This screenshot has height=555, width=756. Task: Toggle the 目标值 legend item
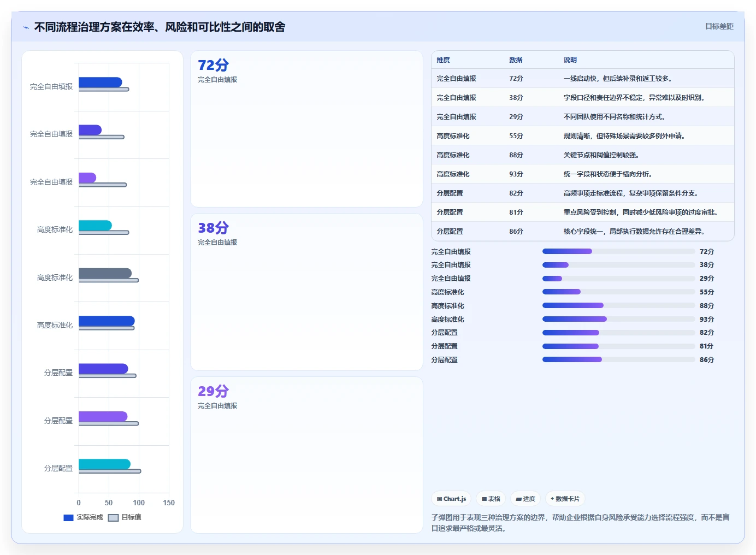[x=125, y=517]
